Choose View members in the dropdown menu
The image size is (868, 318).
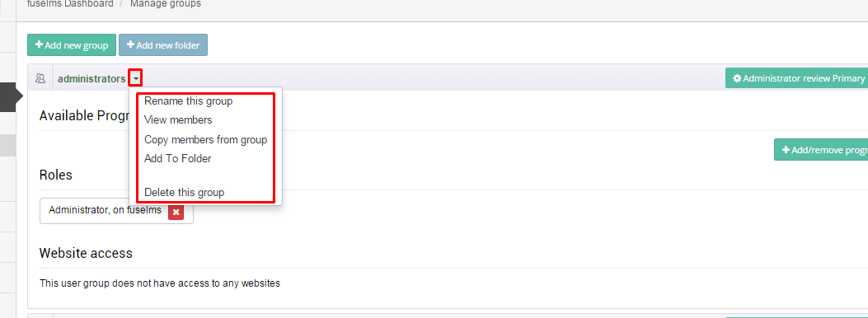tap(178, 120)
